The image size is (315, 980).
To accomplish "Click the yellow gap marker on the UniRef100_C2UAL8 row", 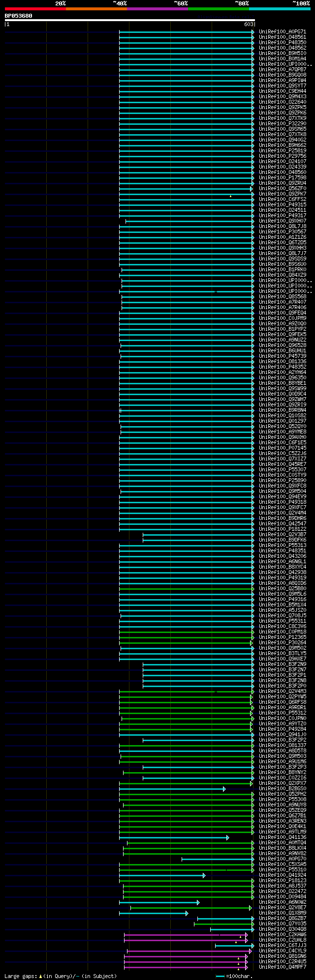I will (x=236, y=942).
